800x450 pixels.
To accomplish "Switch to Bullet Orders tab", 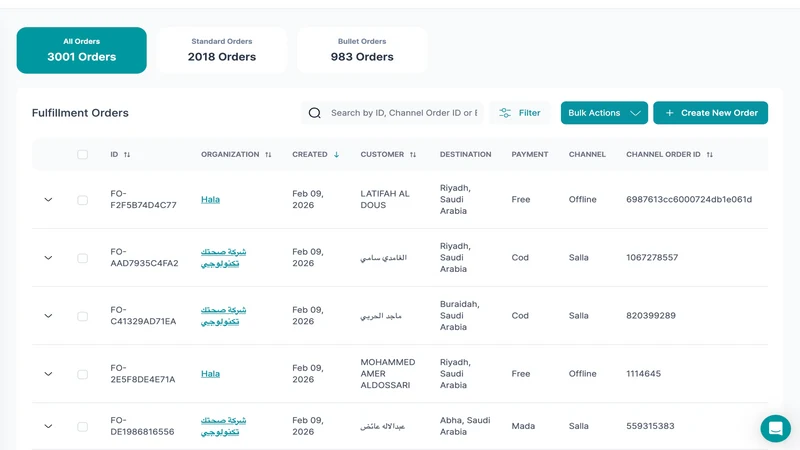I will coord(362,50).
